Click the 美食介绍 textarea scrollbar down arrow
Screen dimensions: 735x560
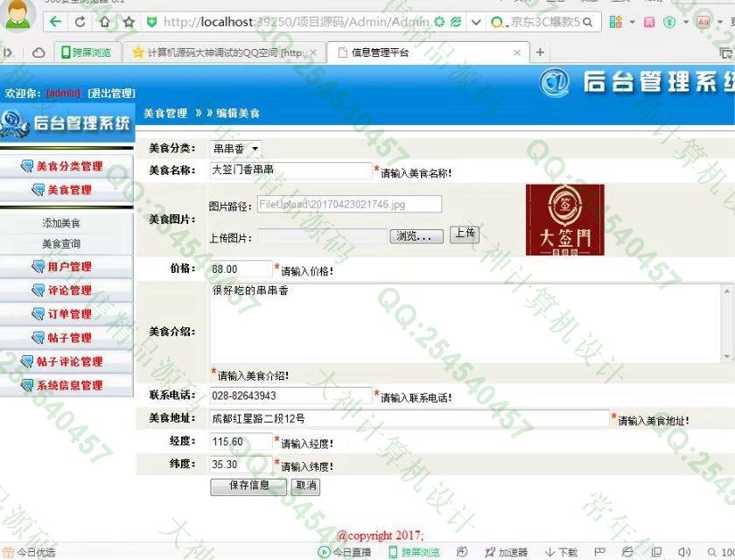(x=725, y=356)
